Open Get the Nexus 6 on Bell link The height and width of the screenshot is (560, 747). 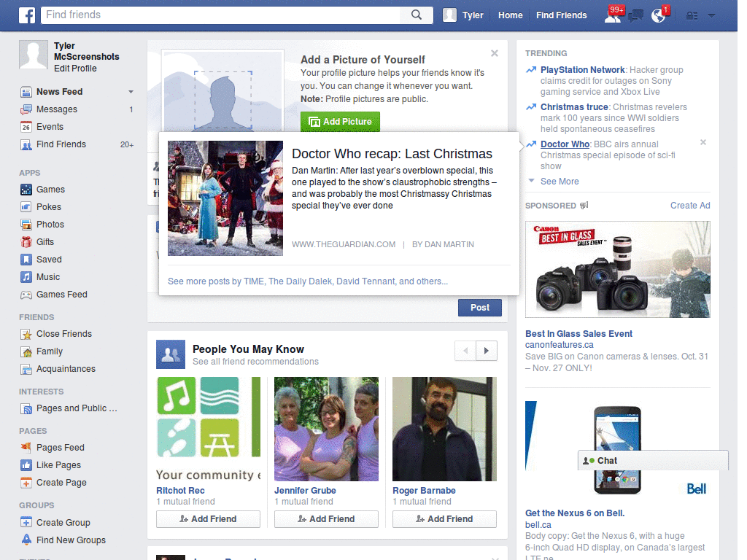pyautogui.click(x=575, y=513)
